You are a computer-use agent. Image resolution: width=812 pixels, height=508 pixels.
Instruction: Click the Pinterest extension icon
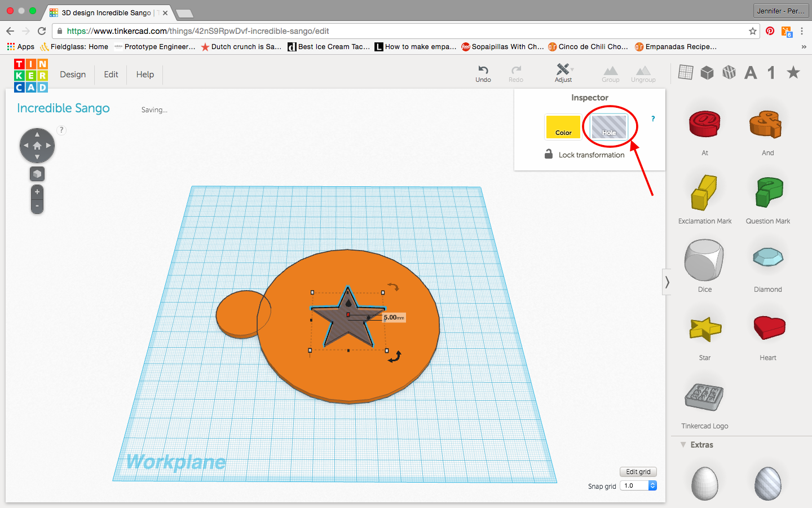(x=770, y=31)
